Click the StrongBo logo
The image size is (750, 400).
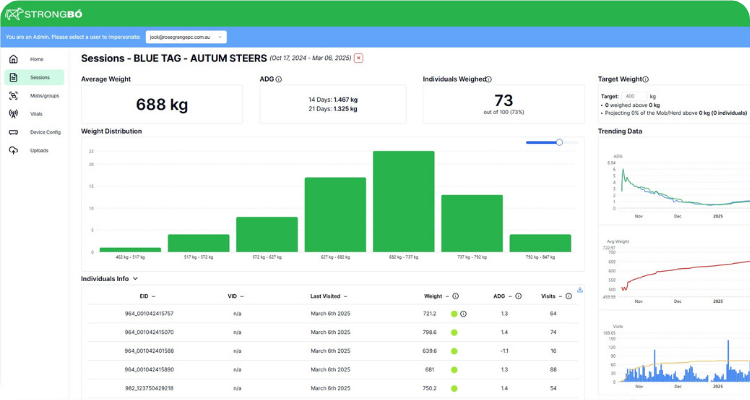coord(45,14)
